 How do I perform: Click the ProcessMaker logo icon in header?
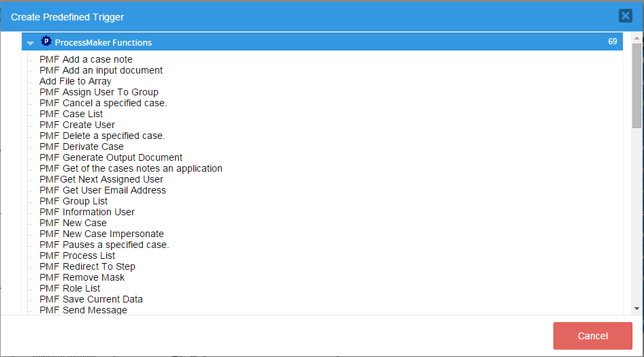point(46,42)
